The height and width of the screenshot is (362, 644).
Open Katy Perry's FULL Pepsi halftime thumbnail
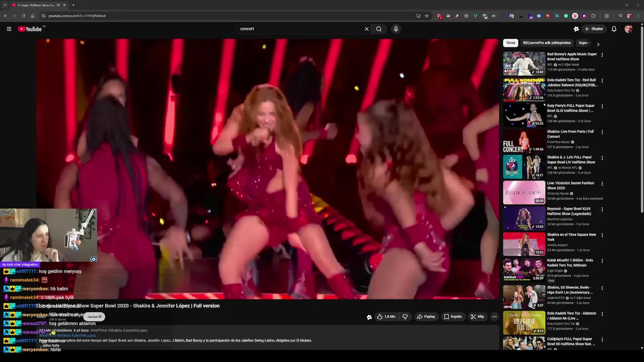pos(524,115)
